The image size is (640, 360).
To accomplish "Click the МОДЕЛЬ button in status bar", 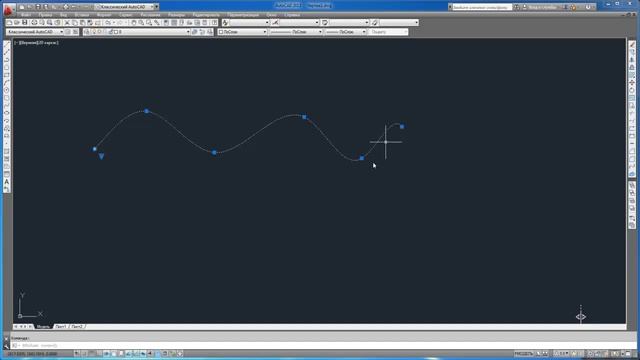I will click(523, 353).
